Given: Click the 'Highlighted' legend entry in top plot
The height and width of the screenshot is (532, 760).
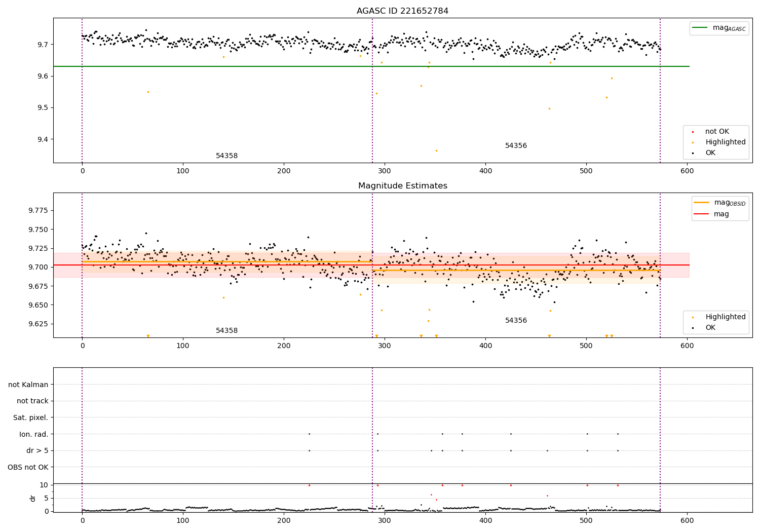Looking at the screenshot, I should [725, 142].
